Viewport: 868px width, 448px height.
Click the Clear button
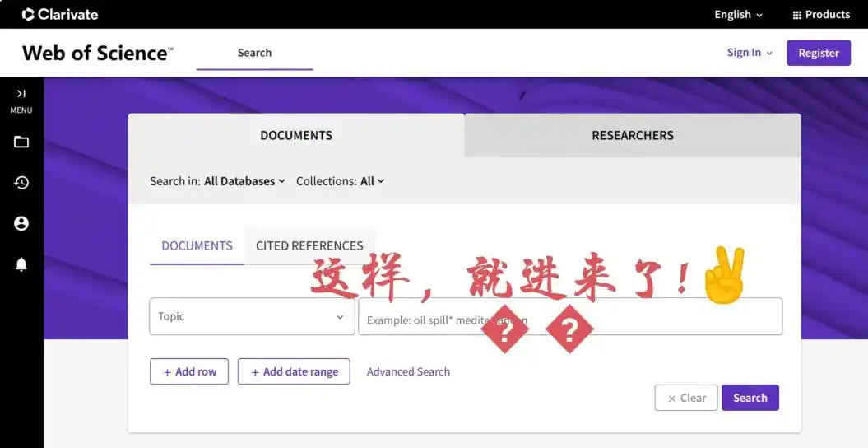(x=686, y=398)
